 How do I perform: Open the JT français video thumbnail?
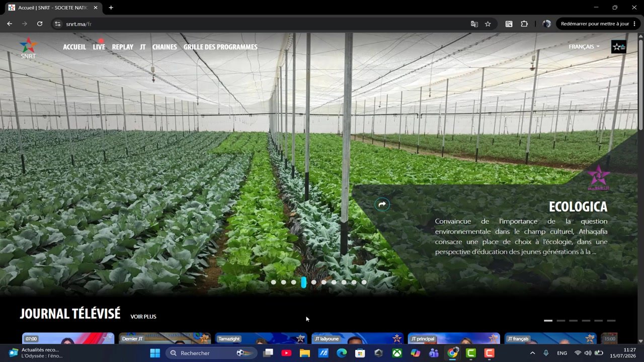tap(550, 338)
